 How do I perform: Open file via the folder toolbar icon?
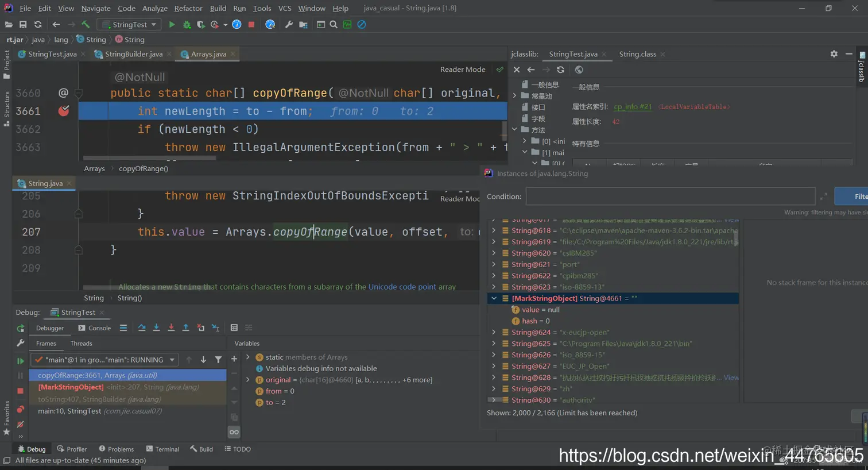pyautogui.click(x=9, y=25)
